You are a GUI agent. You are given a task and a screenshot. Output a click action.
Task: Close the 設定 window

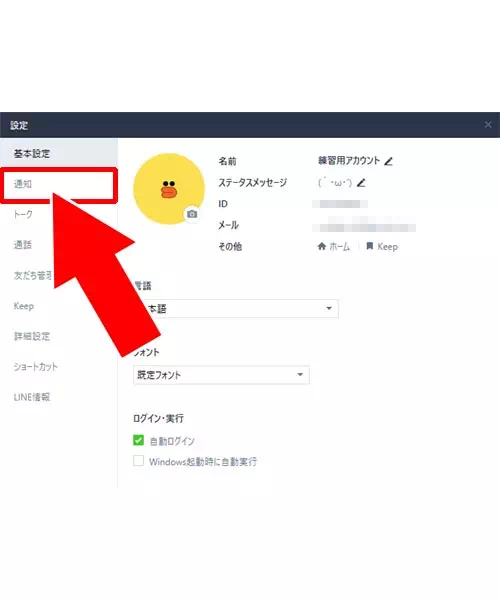pyautogui.click(x=488, y=125)
